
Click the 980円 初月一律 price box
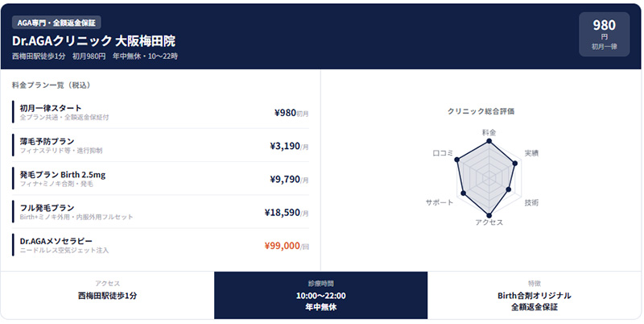[x=604, y=35]
